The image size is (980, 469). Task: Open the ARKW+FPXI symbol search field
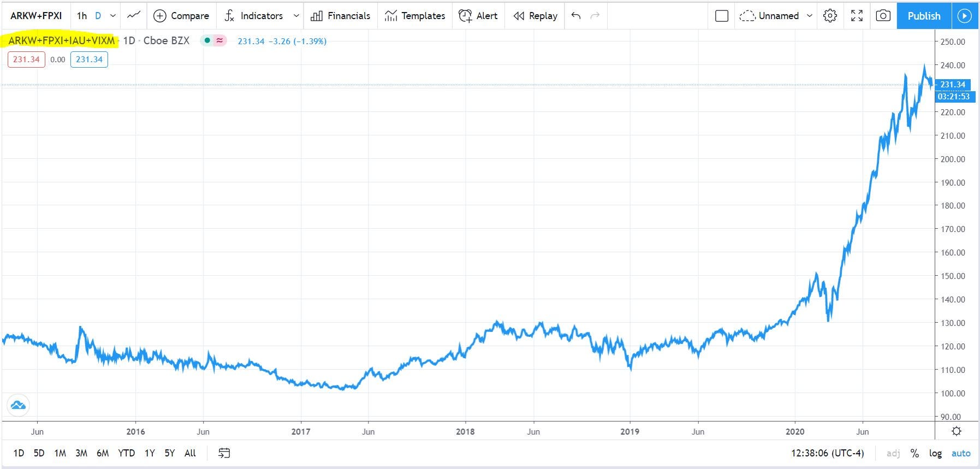pyautogui.click(x=36, y=16)
